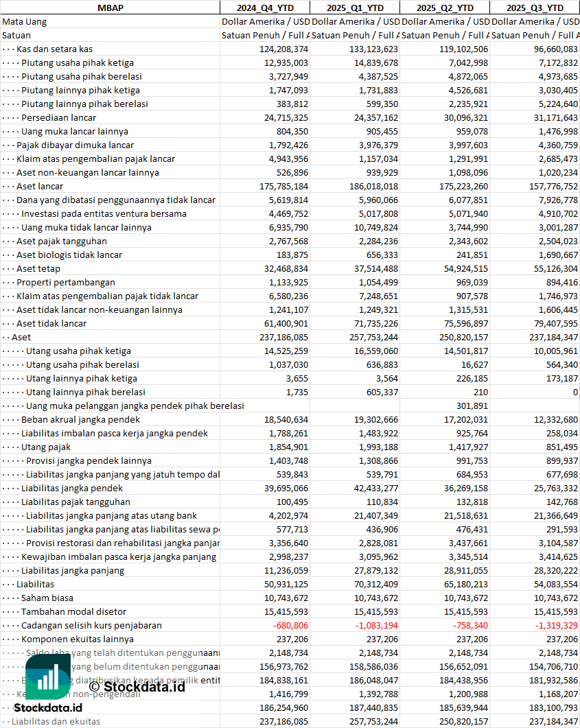The height and width of the screenshot is (728, 580).
Task: Select Uang muka tidak lancar lainnya value 10,749,824
Action: (376, 228)
